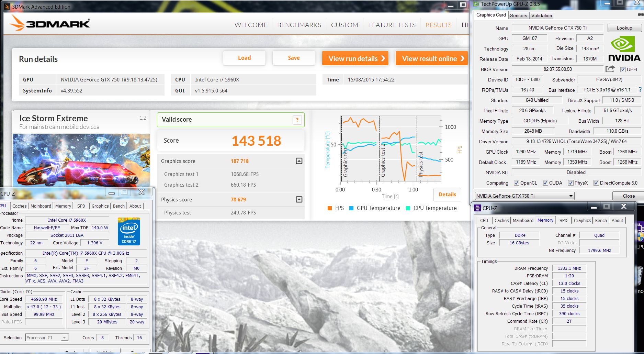Toggle the DirectCompute 5.0 checkbox
644x354 pixels.
596,183
